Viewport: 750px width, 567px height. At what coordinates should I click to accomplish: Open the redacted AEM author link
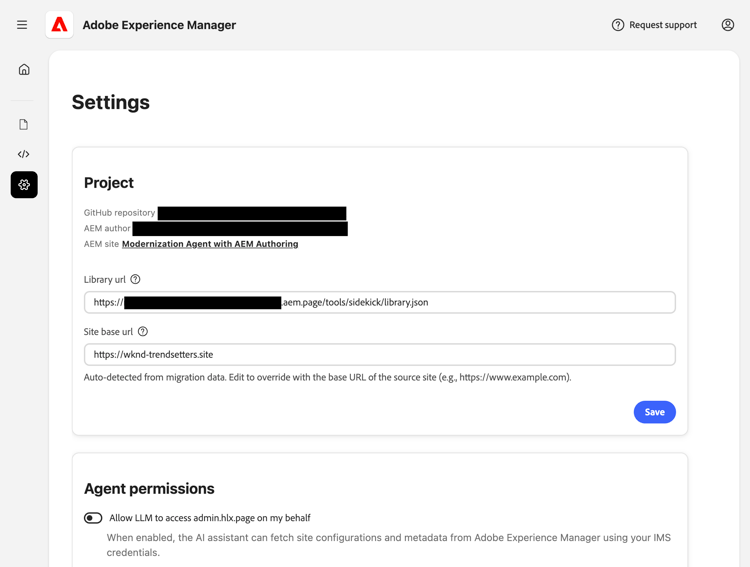click(240, 229)
